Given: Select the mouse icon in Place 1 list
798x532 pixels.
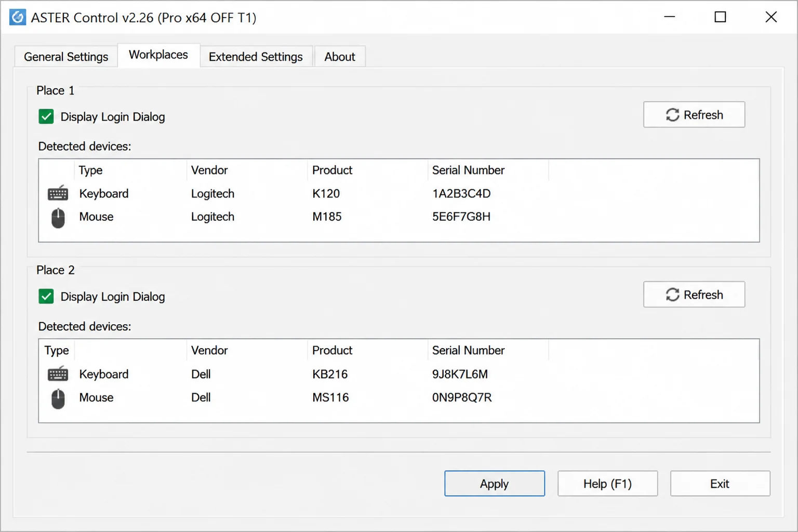Looking at the screenshot, I should pos(58,218).
